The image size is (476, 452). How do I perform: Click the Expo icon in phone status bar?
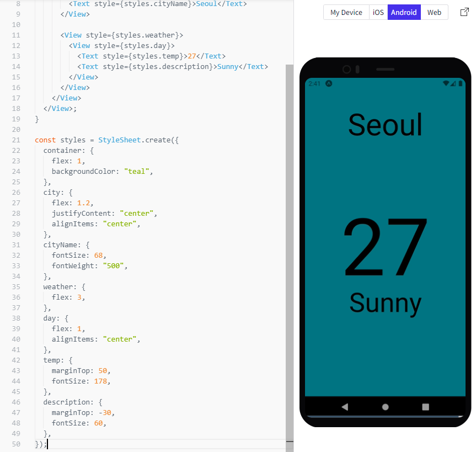click(x=329, y=83)
